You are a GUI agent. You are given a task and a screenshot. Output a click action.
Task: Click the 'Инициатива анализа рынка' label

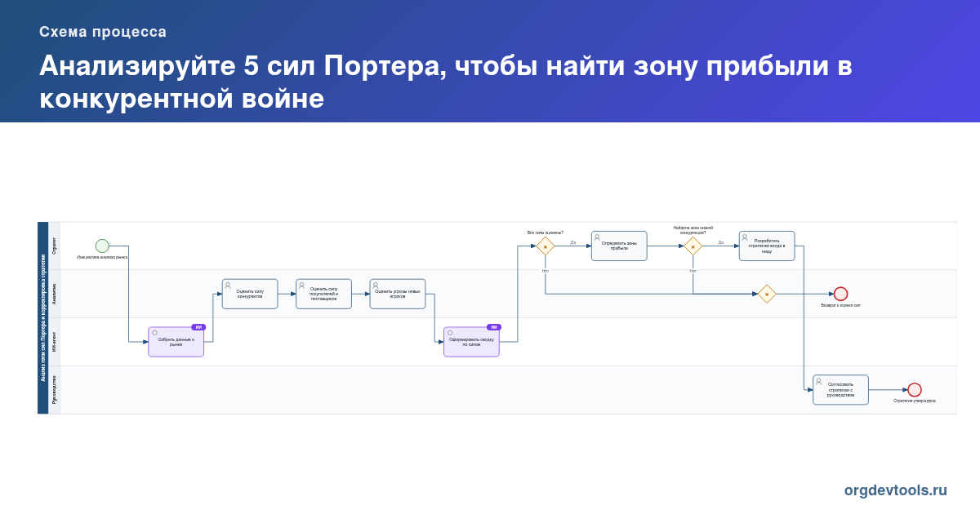pos(102,257)
